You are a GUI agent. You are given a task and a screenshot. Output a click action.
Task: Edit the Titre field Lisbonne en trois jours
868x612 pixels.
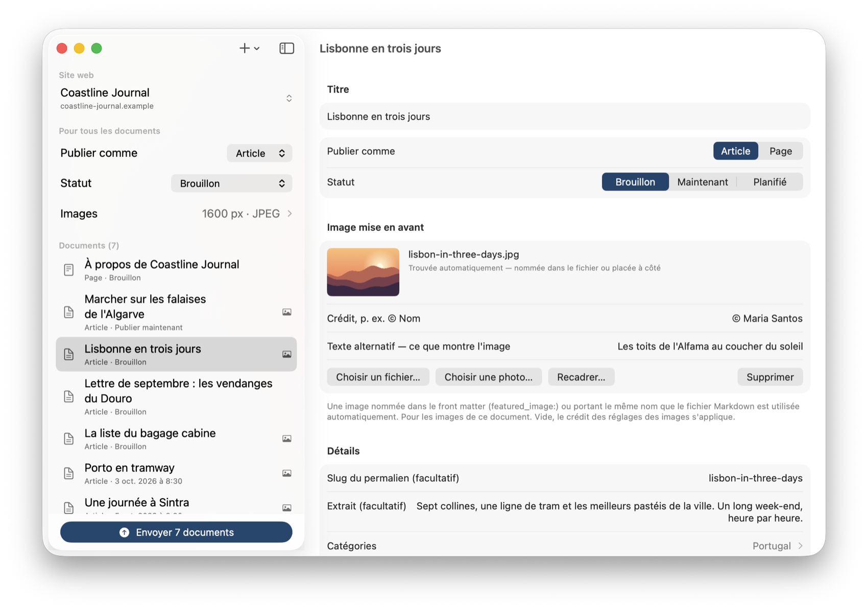(x=565, y=116)
